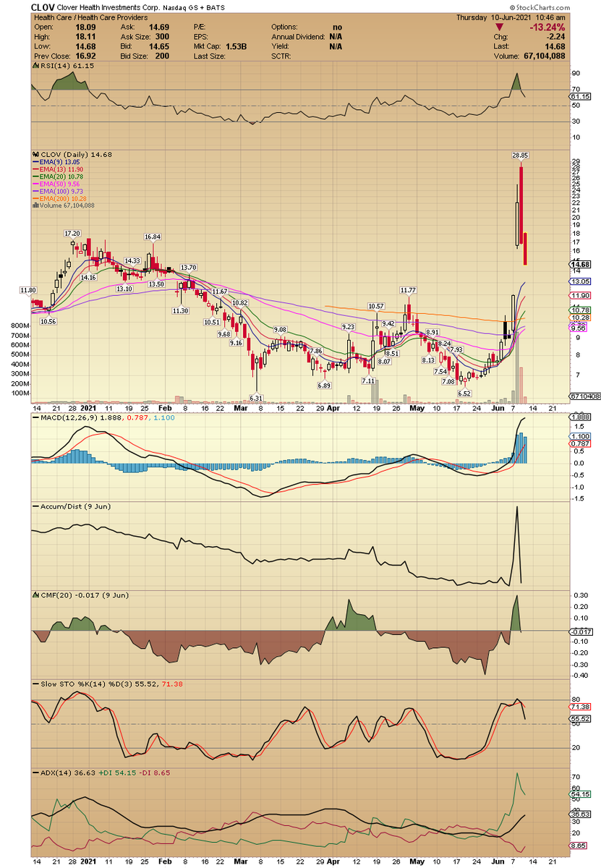Image resolution: width=601 pixels, height=868 pixels.
Task: Click the -0.017 CMF axis tag
Action: coord(581,632)
